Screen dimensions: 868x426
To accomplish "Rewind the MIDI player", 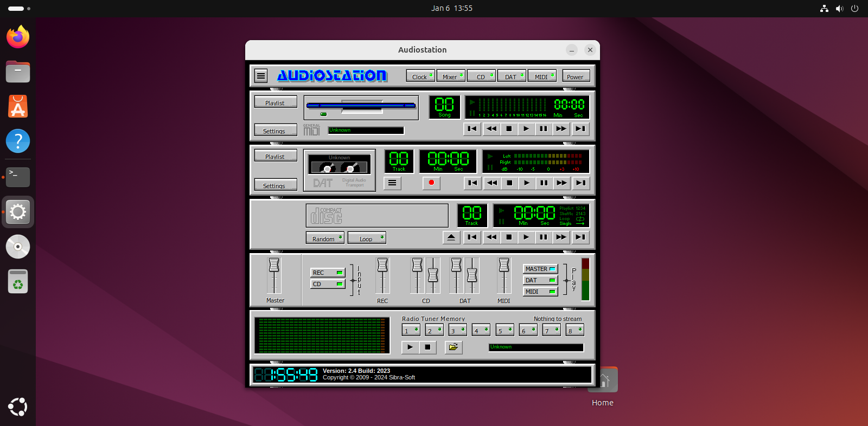I will click(491, 129).
